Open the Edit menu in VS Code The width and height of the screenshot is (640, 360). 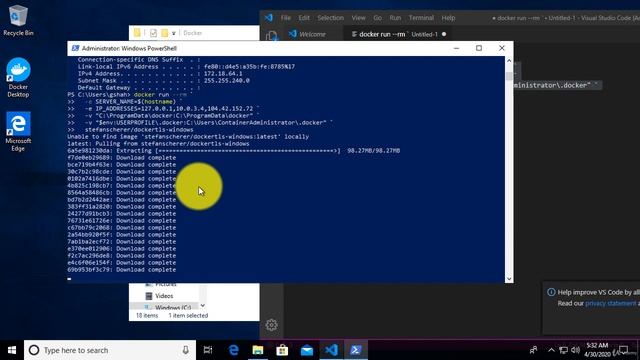[304, 18]
